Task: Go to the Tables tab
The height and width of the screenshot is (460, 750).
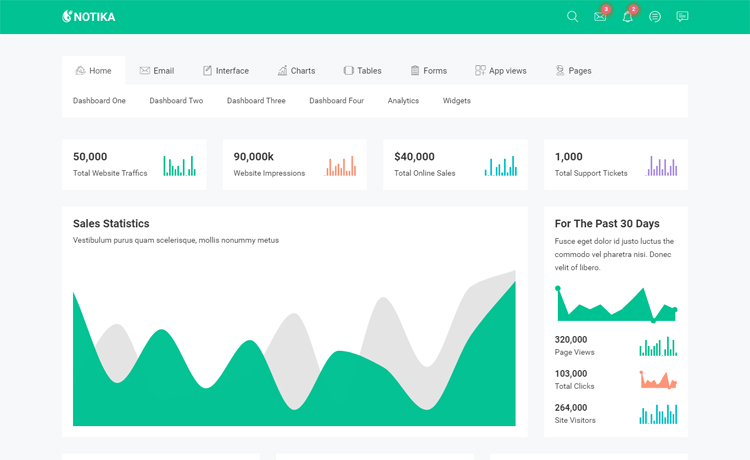Action: pyautogui.click(x=362, y=71)
